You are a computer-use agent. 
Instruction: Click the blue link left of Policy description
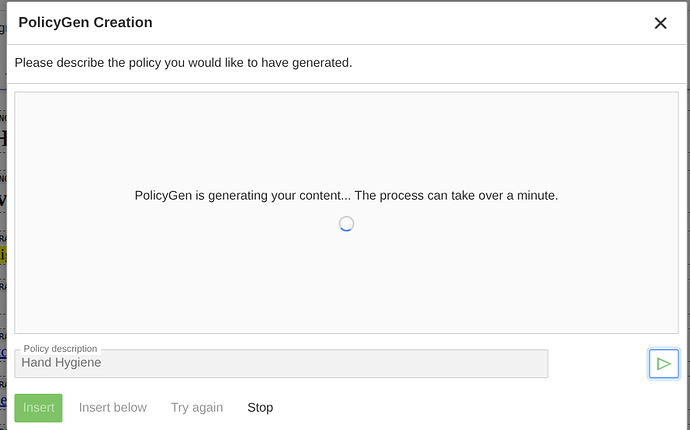coord(3,352)
